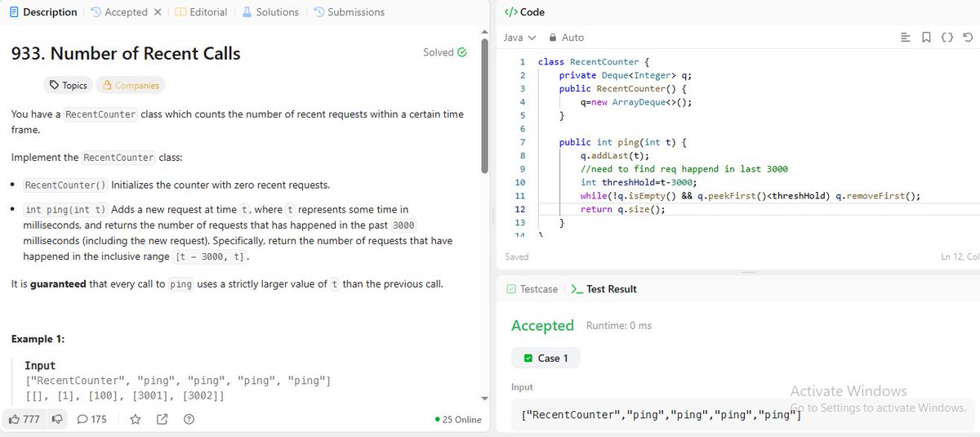Click the format code lines icon
This screenshot has width=980, height=437.
[905, 38]
